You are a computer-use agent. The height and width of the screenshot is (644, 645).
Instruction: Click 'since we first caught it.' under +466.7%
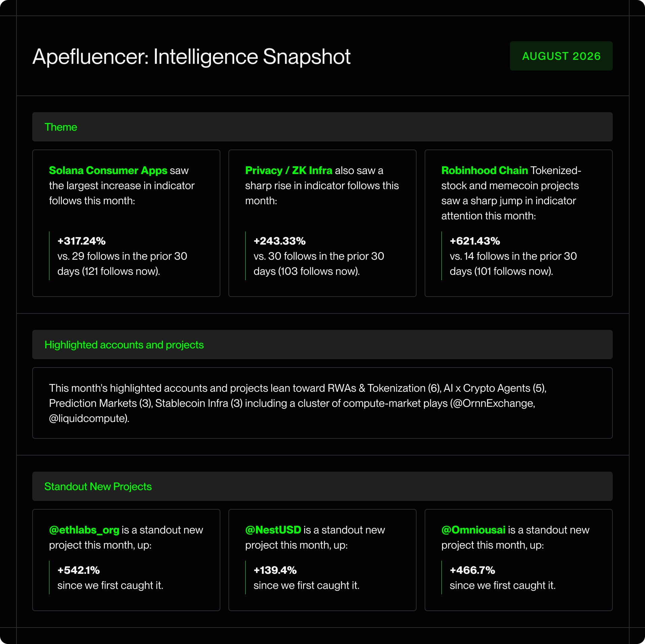503,585
